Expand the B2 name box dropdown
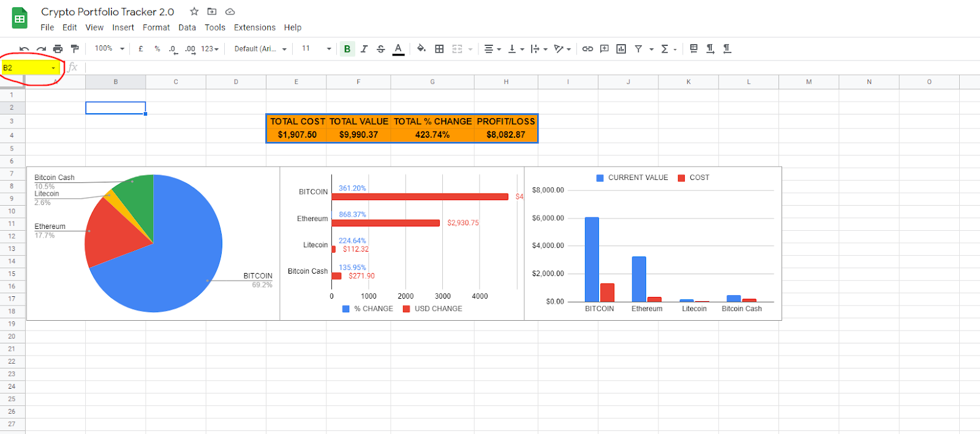This screenshot has width=980, height=434. [53, 68]
